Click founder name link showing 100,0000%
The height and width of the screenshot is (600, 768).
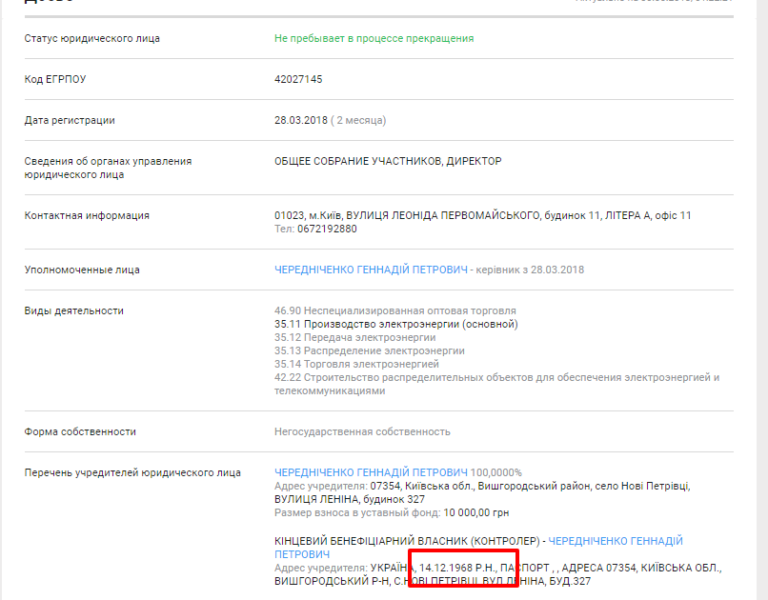[x=370, y=472]
